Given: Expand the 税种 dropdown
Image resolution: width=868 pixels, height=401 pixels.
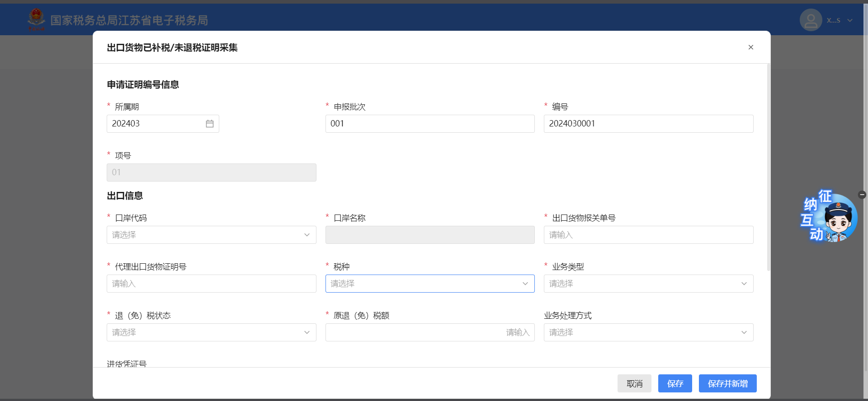Looking at the screenshot, I should (429, 284).
